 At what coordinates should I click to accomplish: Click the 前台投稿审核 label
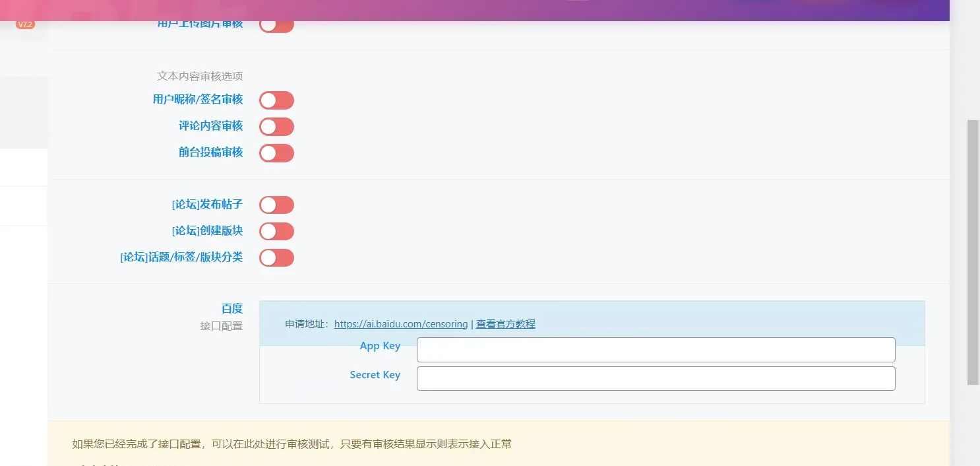pos(211,152)
